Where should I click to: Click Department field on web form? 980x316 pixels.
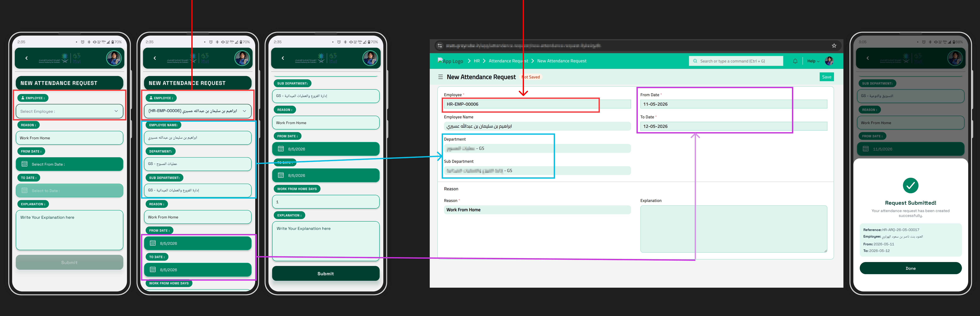pos(537,148)
